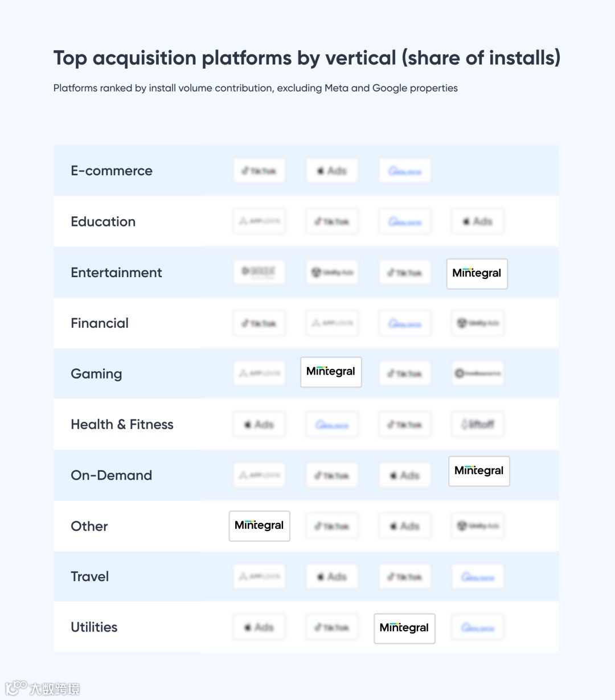The height and width of the screenshot is (700, 615).
Task: Click the Travel vertical label
Action: pos(89,577)
